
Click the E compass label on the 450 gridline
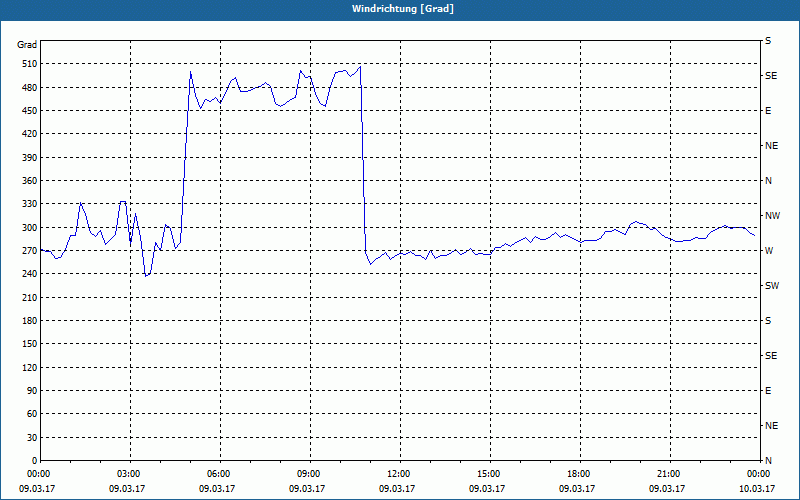pos(768,111)
